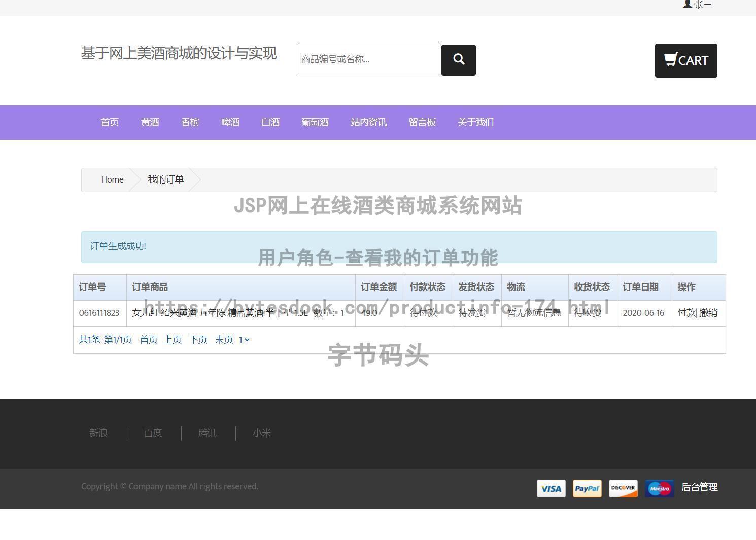
Task: Click the product search input field
Action: (368, 59)
